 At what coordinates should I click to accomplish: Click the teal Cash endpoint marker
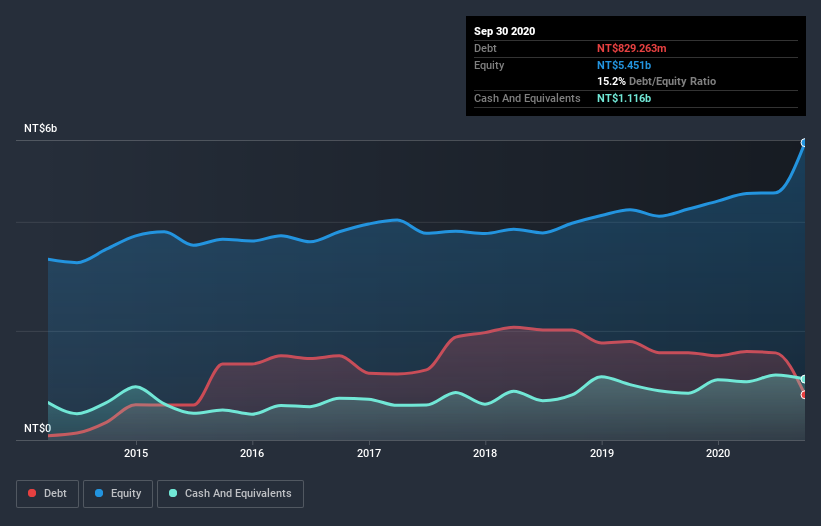[804, 379]
